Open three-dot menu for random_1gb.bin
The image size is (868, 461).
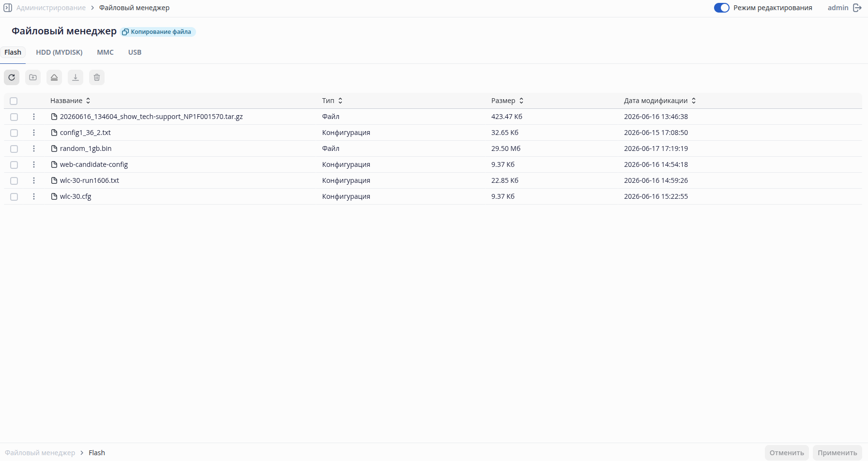[34, 149]
